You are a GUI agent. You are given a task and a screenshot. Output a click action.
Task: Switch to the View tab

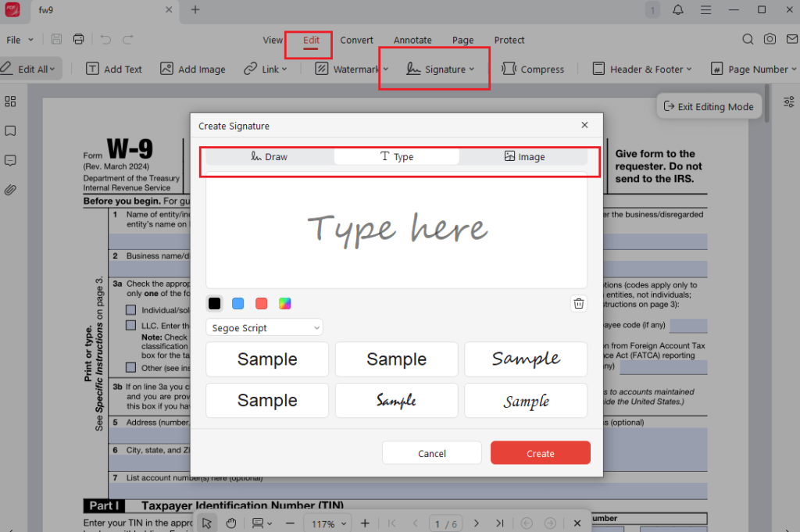click(x=273, y=40)
